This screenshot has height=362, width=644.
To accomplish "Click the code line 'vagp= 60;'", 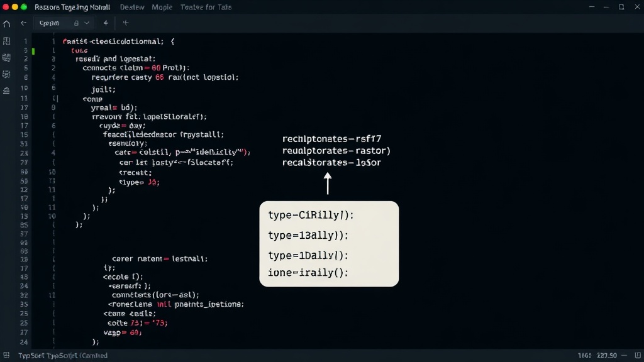I will tap(123, 332).
